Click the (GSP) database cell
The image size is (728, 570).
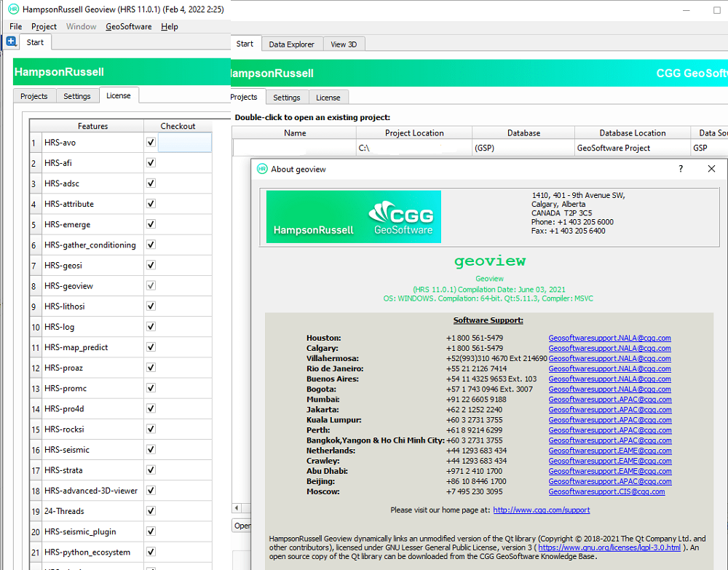coord(523,148)
